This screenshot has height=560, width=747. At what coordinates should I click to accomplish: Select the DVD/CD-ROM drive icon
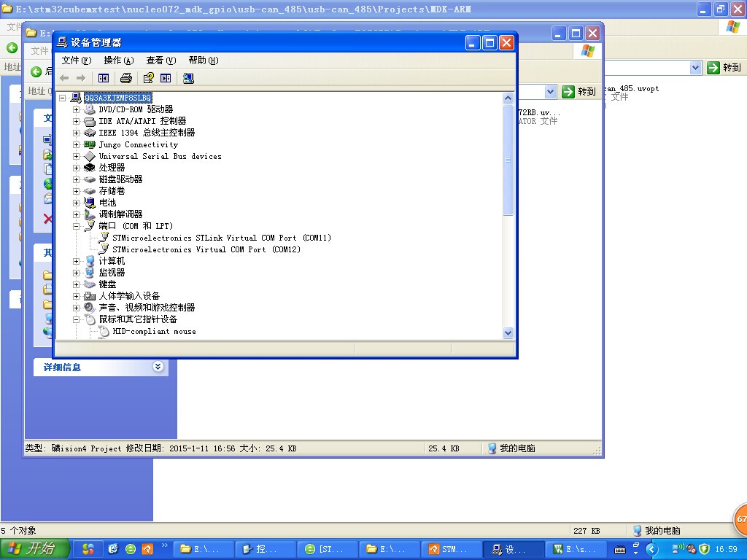coord(90,109)
